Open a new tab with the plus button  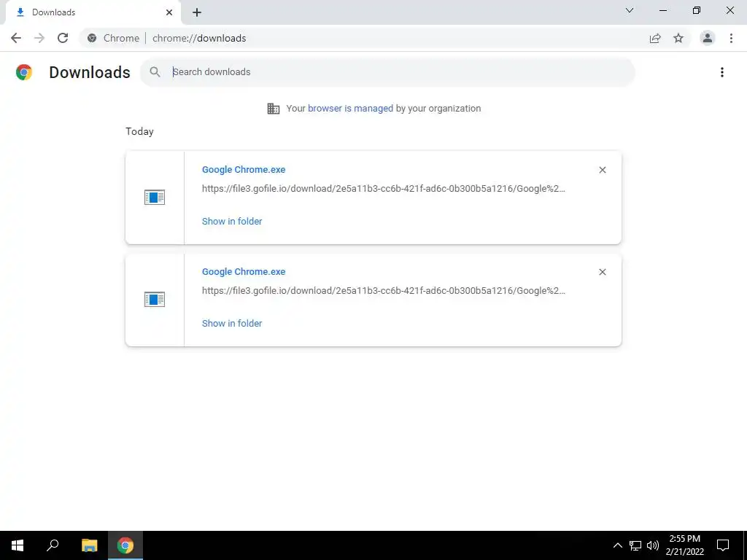197,12
